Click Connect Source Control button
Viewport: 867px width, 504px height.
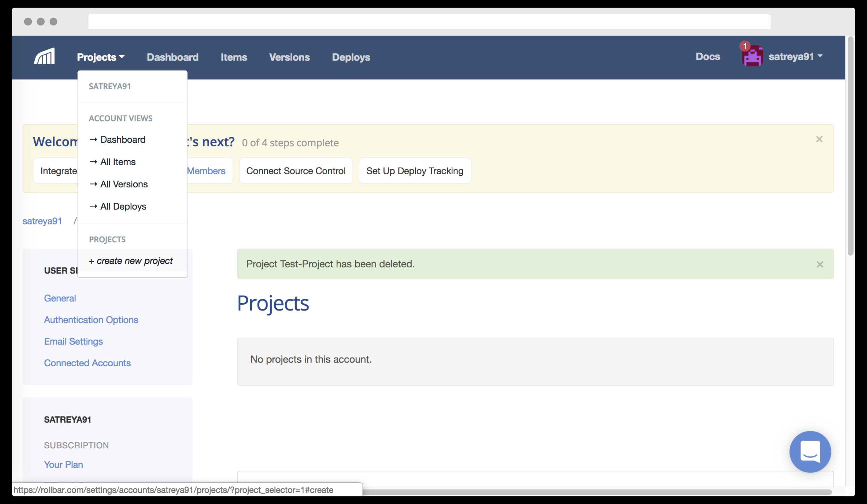pos(295,171)
